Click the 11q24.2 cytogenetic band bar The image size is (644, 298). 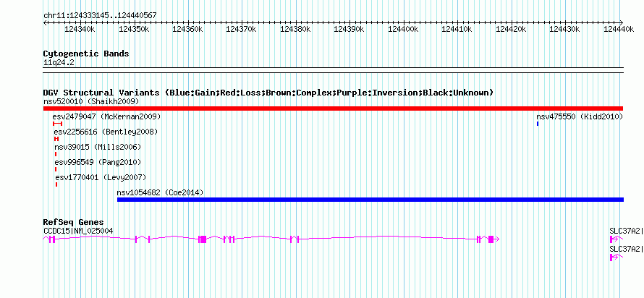(333, 70)
